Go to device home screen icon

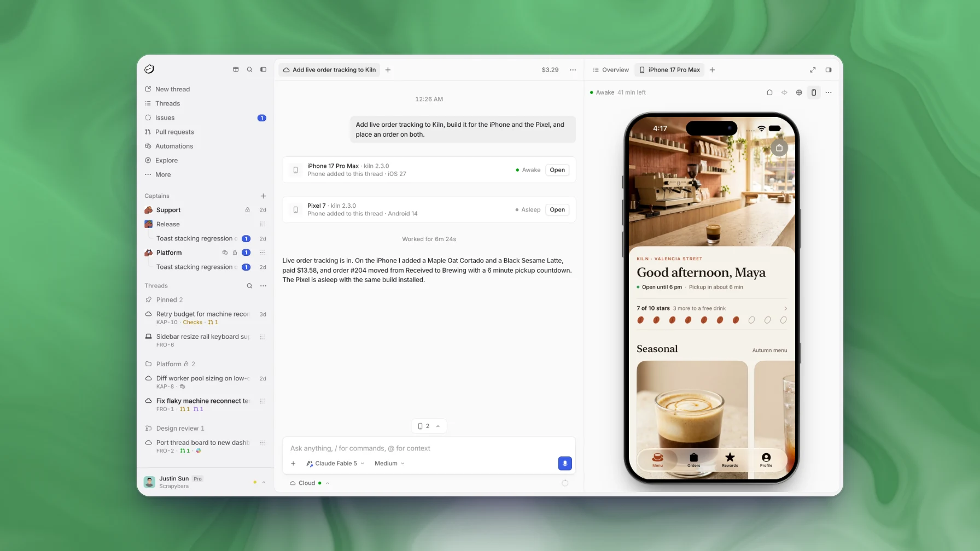(x=769, y=92)
